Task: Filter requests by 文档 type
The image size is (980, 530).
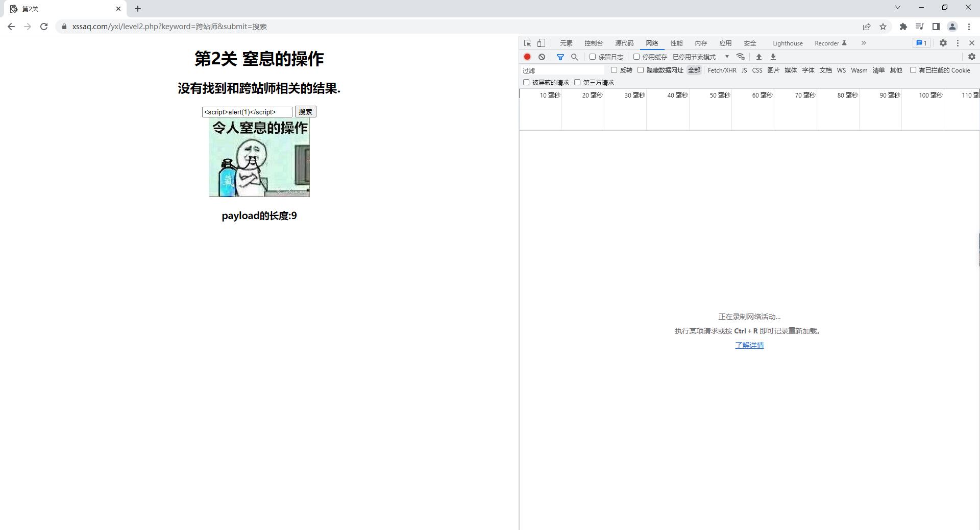Action: pyautogui.click(x=825, y=70)
